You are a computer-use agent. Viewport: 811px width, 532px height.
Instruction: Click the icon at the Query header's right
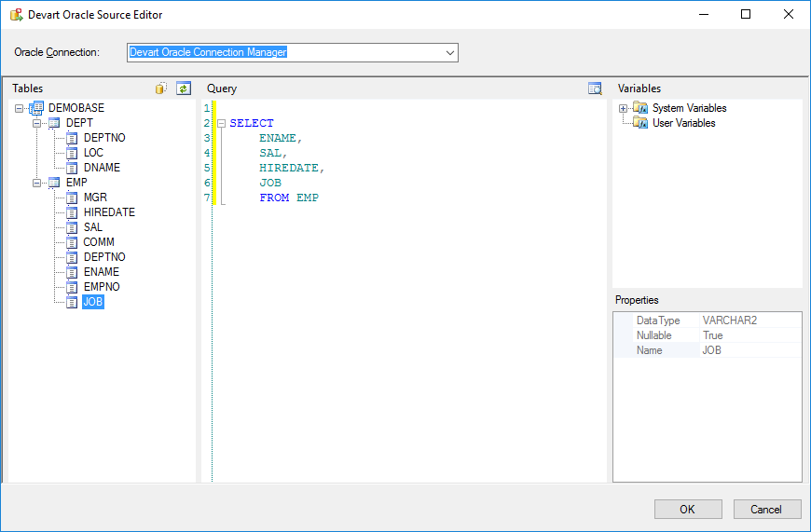(x=595, y=89)
